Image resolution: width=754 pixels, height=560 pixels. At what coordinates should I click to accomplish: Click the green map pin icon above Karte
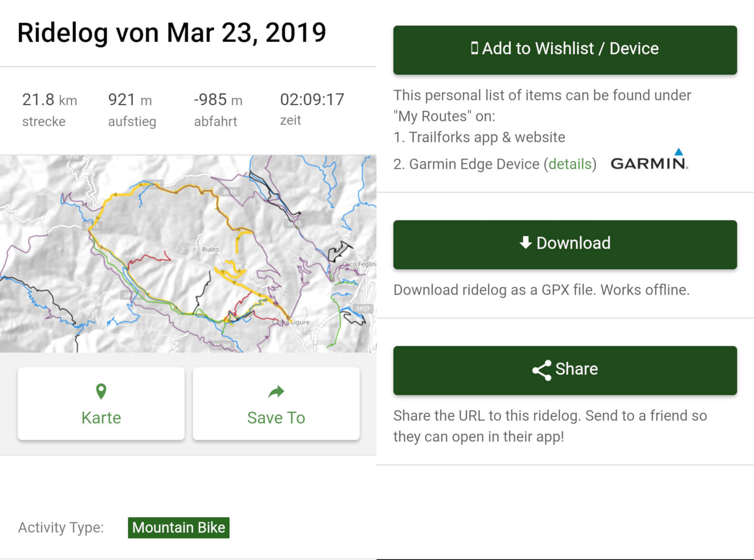[101, 392]
